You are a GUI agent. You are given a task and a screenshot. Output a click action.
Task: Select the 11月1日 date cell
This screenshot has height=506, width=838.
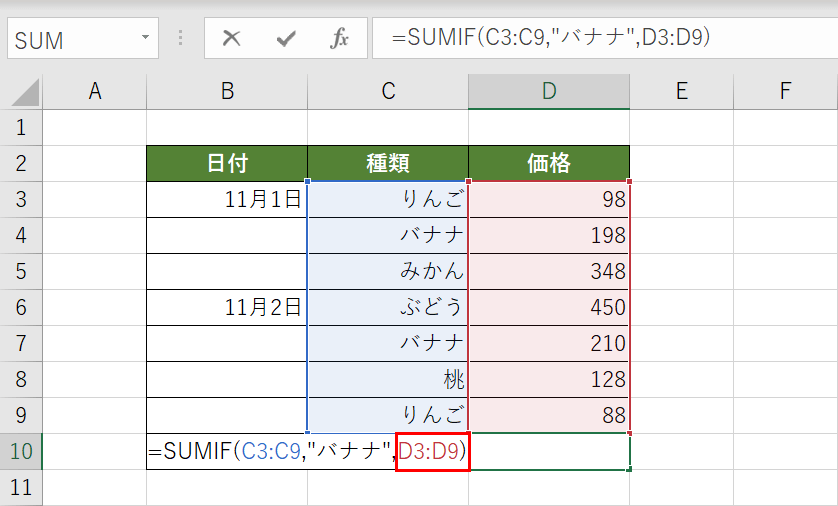click(227, 199)
